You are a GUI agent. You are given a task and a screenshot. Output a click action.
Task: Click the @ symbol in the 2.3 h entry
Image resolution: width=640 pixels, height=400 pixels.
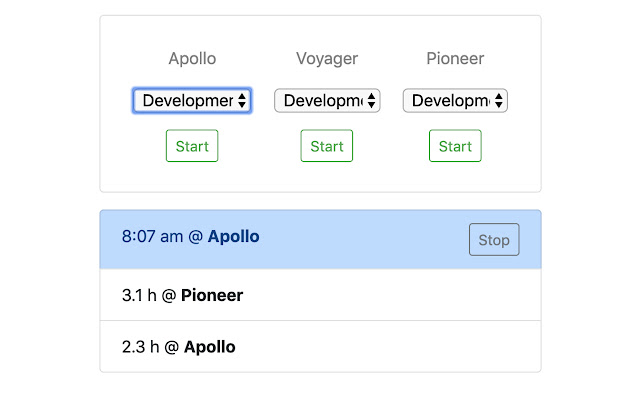[x=172, y=347]
